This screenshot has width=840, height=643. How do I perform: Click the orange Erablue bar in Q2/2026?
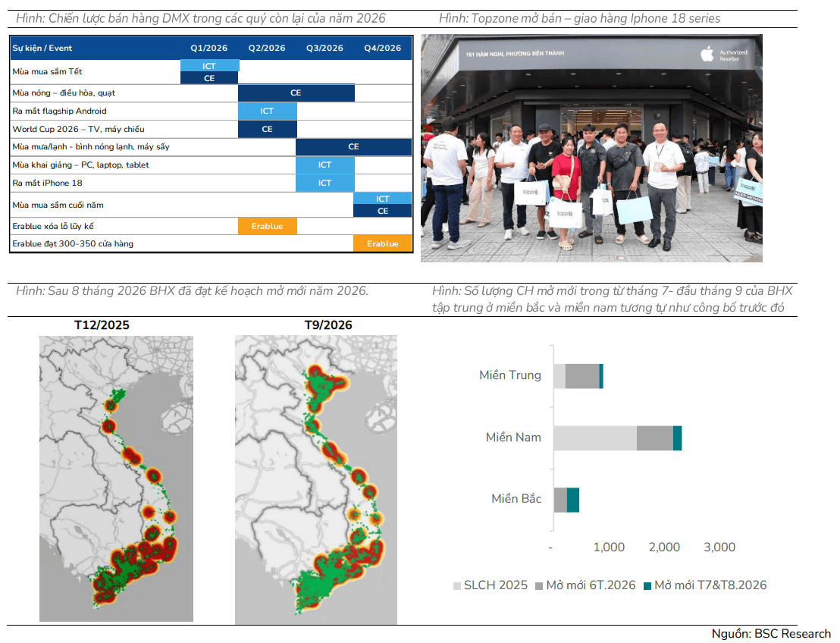click(x=268, y=226)
